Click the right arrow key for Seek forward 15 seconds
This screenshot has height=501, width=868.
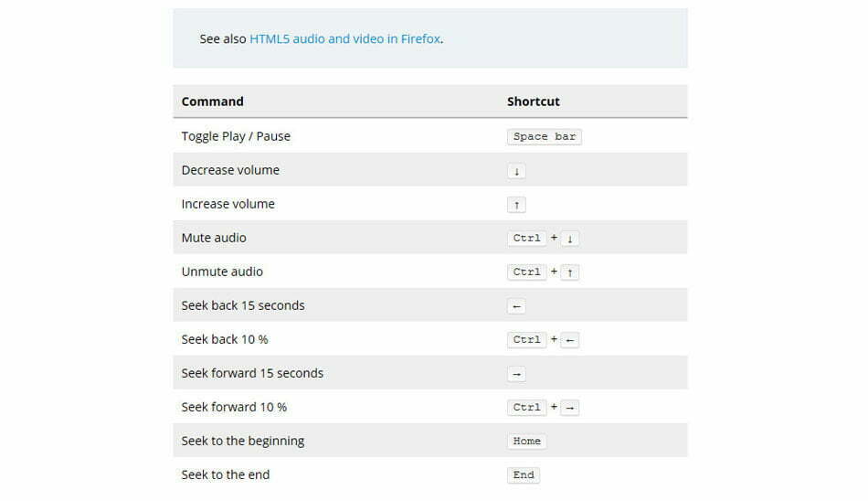click(x=516, y=374)
